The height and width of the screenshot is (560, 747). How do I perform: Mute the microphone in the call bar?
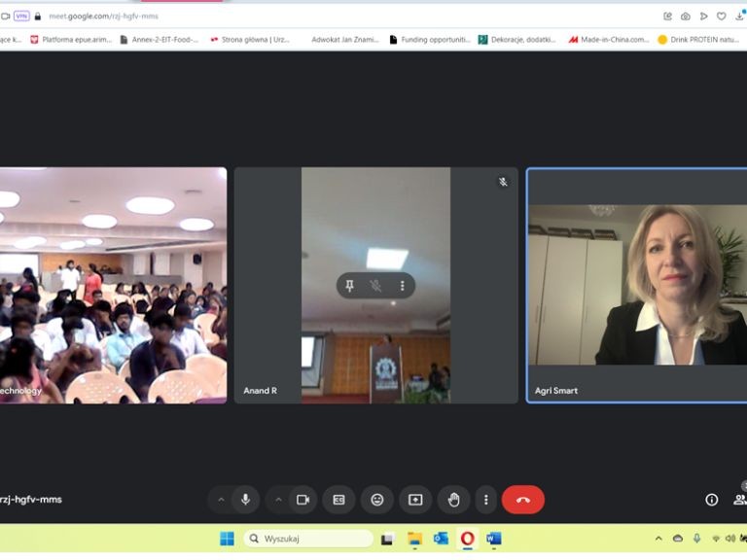[245, 500]
